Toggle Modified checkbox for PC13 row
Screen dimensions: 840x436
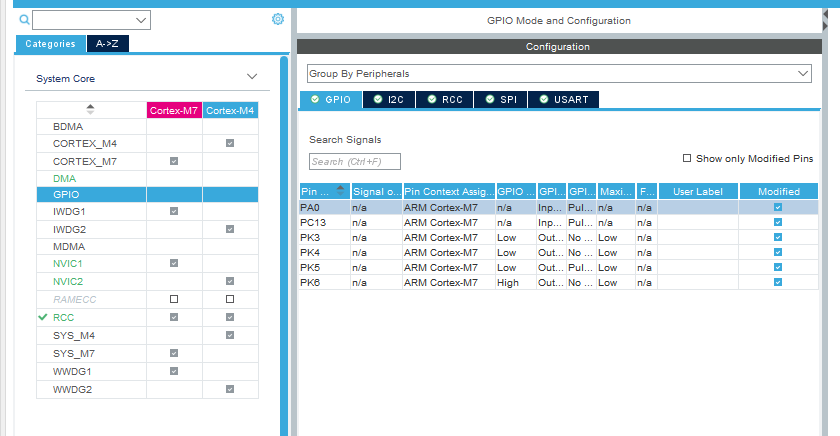click(x=778, y=222)
